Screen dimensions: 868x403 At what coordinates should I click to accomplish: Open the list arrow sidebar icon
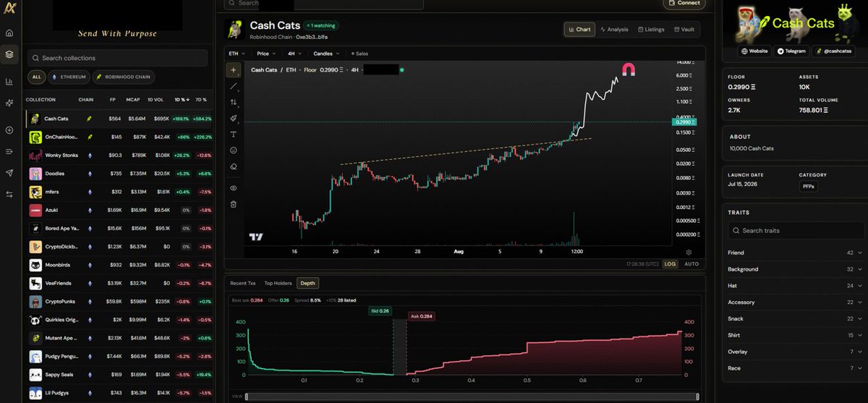[x=9, y=151]
